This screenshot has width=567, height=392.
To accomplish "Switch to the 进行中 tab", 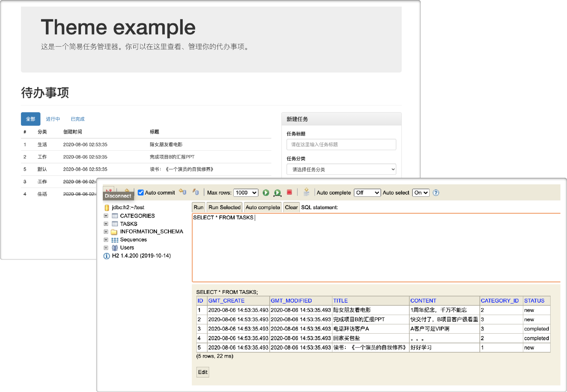I will click(x=53, y=119).
